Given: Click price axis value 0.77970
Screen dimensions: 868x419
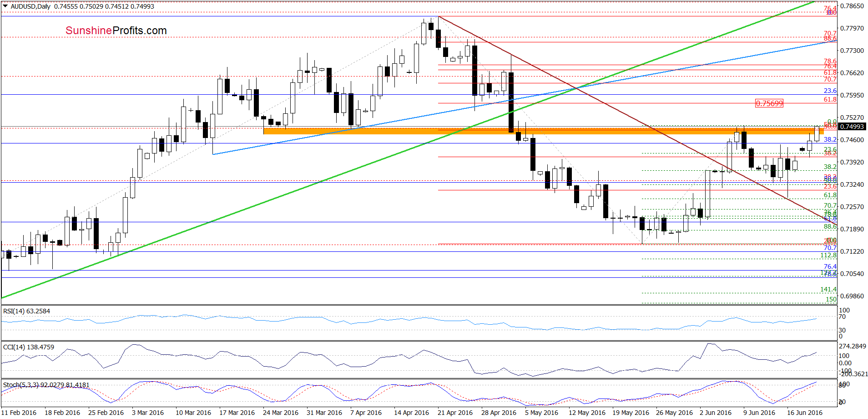Looking at the screenshot, I should tap(852, 28).
